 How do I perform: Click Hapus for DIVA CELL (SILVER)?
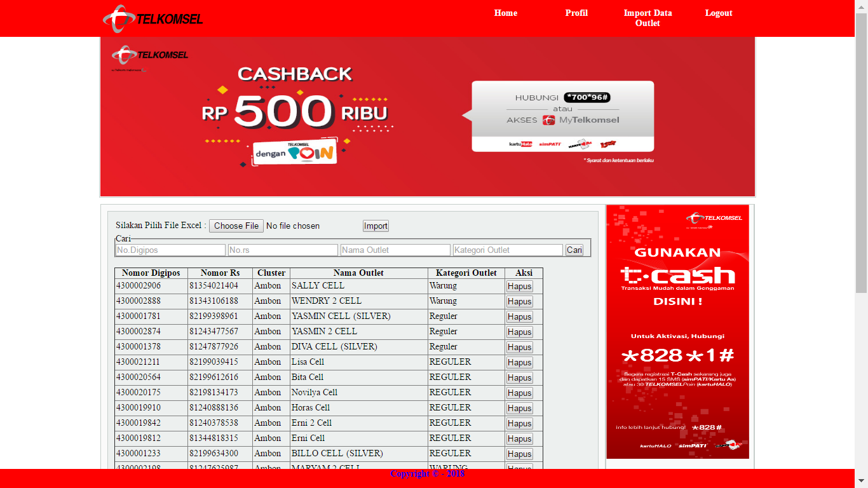click(x=519, y=348)
